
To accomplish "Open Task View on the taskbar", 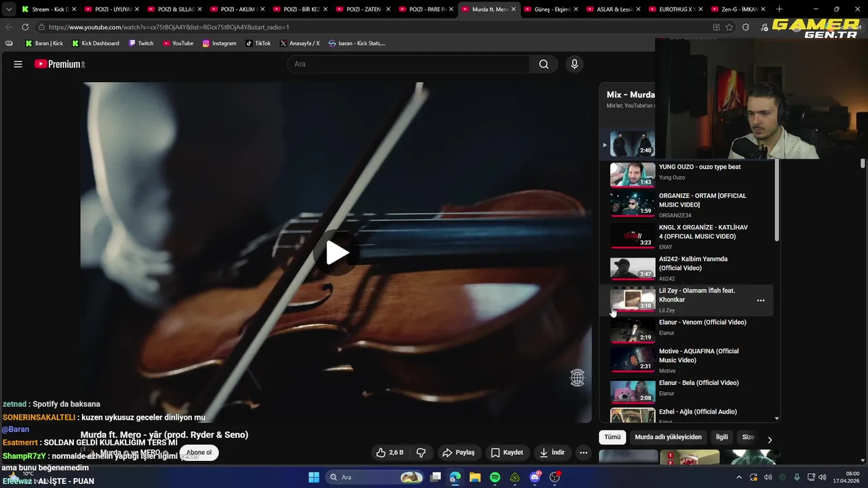I will (436, 477).
